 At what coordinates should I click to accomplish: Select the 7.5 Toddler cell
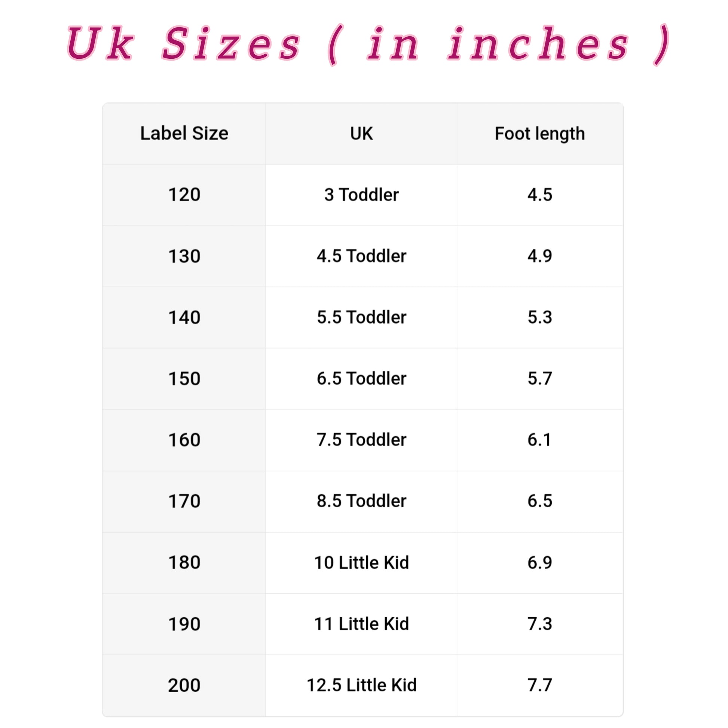coord(361,440)
